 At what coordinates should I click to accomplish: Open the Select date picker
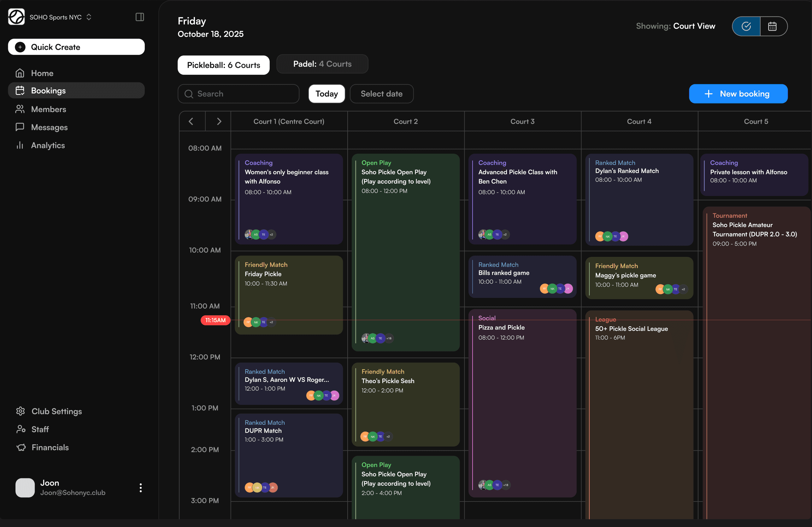pyautogui.click(x=381, y=93)
